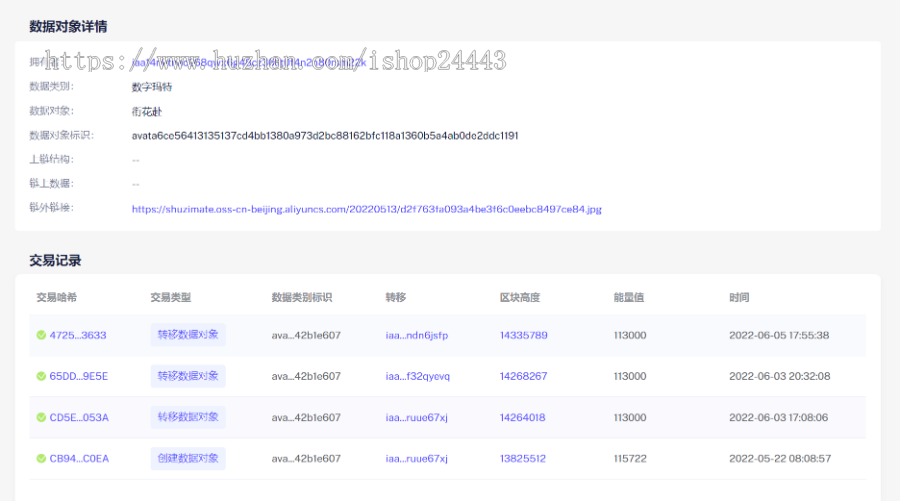Click the 数据类别标识 column header
This screenshot has width=900, height=501.
pos(302,297)
